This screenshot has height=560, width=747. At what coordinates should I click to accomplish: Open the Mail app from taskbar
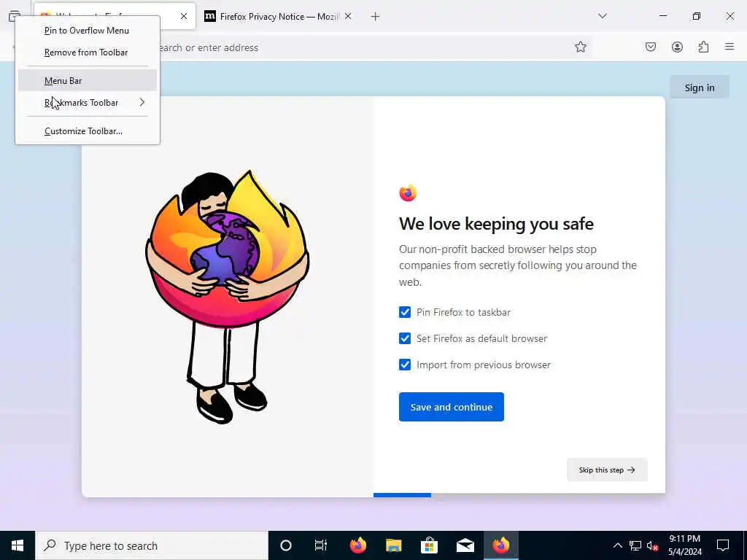465,545
